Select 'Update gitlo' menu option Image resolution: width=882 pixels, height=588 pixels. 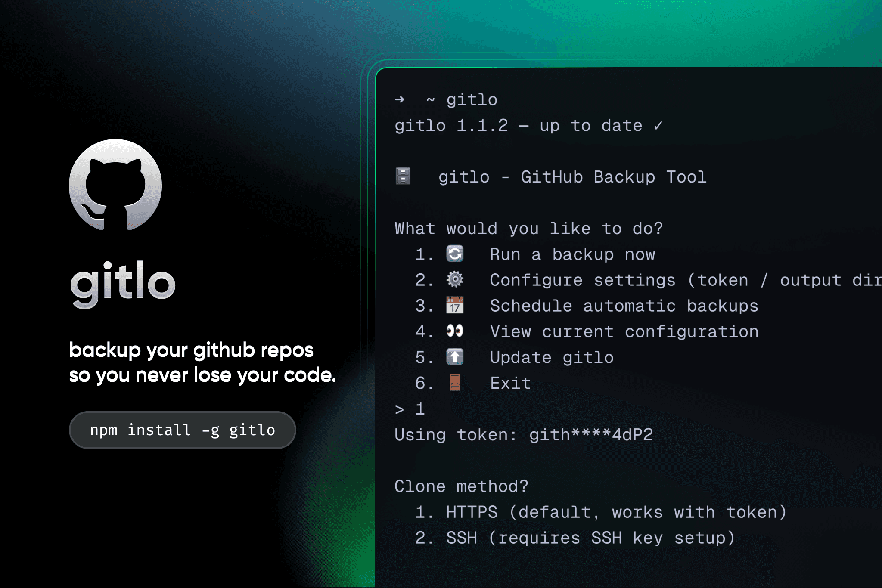click(552, 358)
